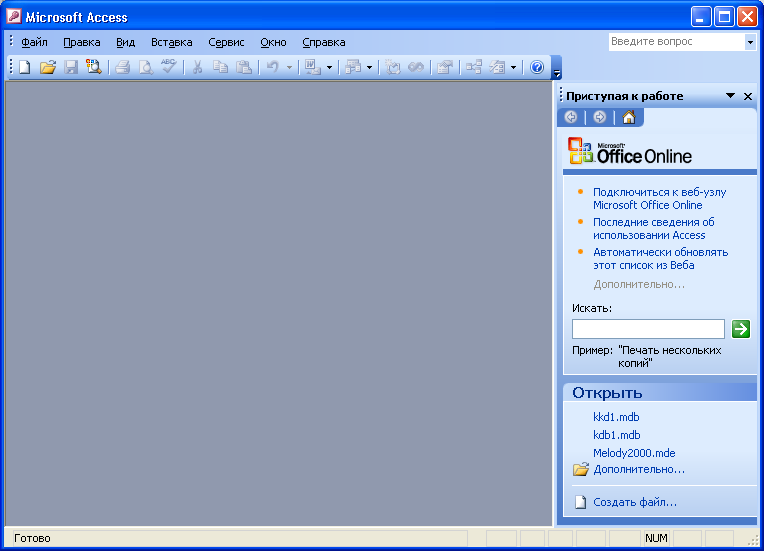Click the Relationships toolbar icon

(474, 67)
